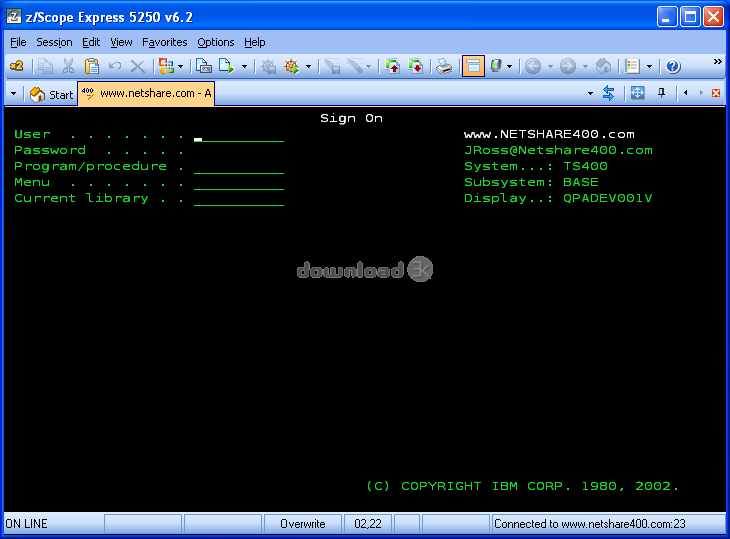Open the Options menu
This screenshot has height=539, width=730.
216,42
